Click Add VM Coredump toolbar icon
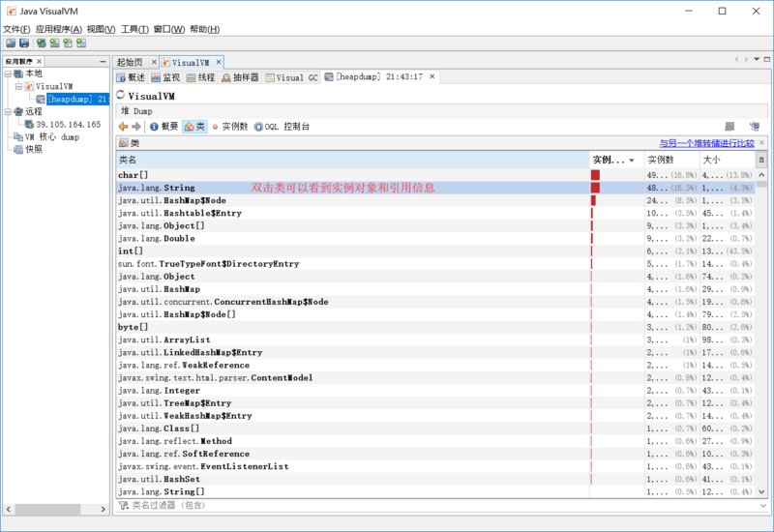This screenshot has width=774, height=532. [68, 44]
